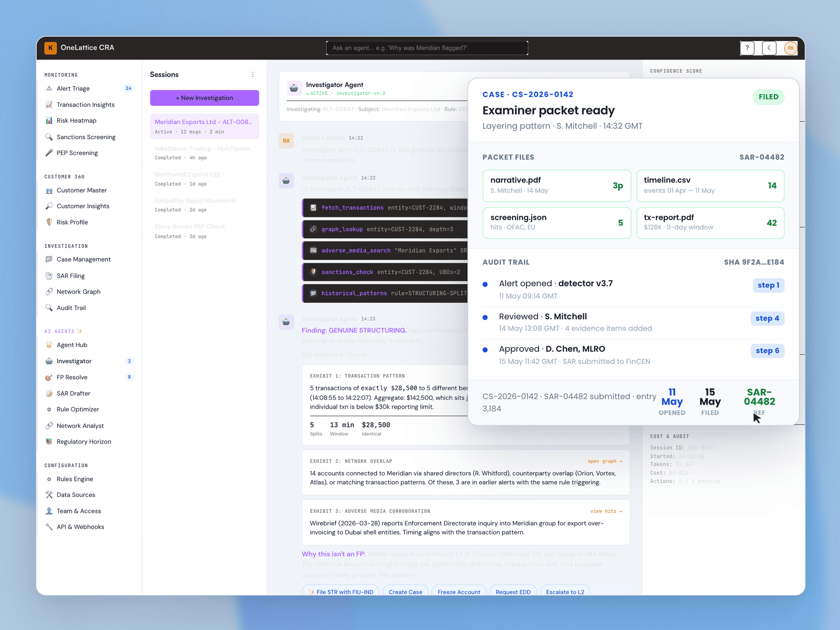
Task: Expand the sanctions_check tool call row
Action: pos(385,272)
